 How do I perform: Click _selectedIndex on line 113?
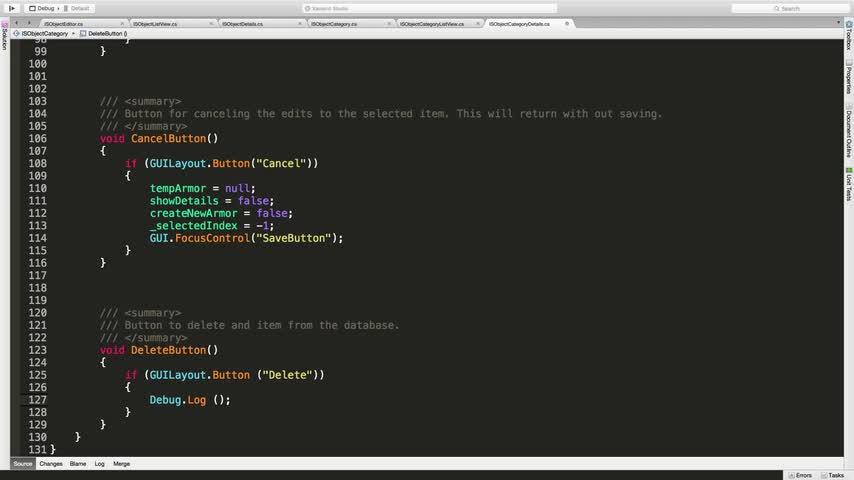[x=193, y=226]
